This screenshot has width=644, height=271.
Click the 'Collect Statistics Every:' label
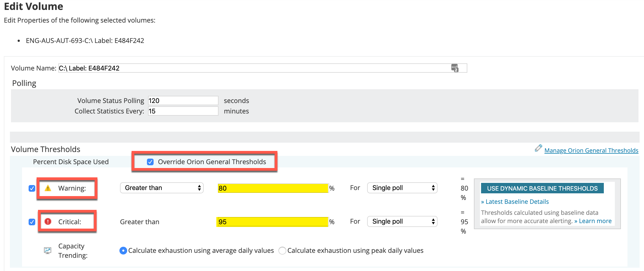109,111
